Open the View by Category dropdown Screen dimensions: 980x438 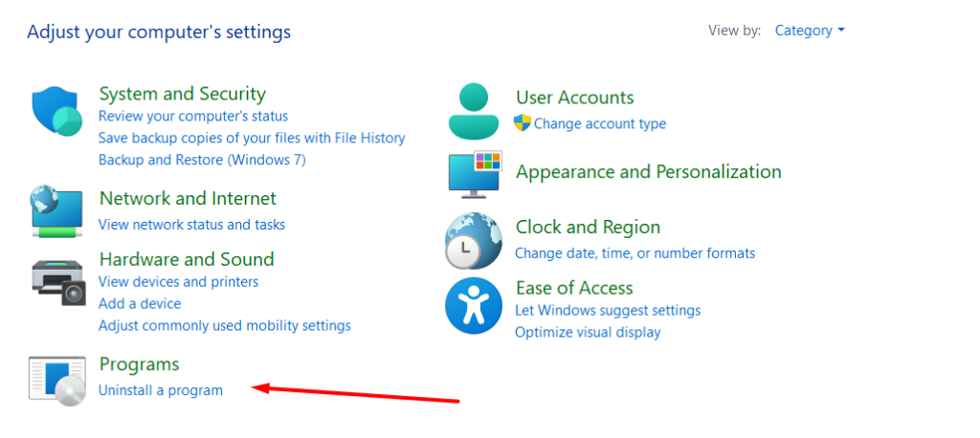(x=810, y=31)
